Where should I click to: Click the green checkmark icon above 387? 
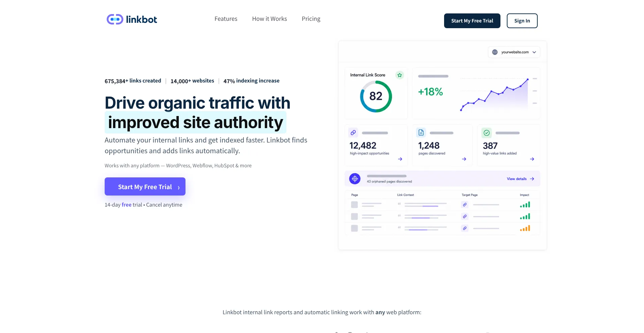coord(487,133)
